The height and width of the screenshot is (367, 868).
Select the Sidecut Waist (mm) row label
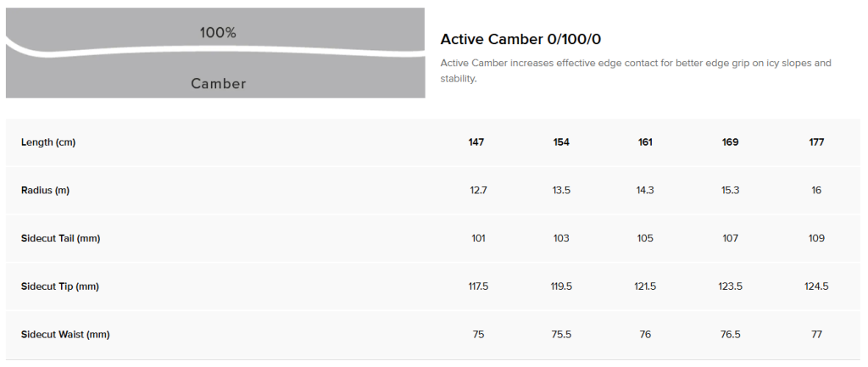click(65, 334)
